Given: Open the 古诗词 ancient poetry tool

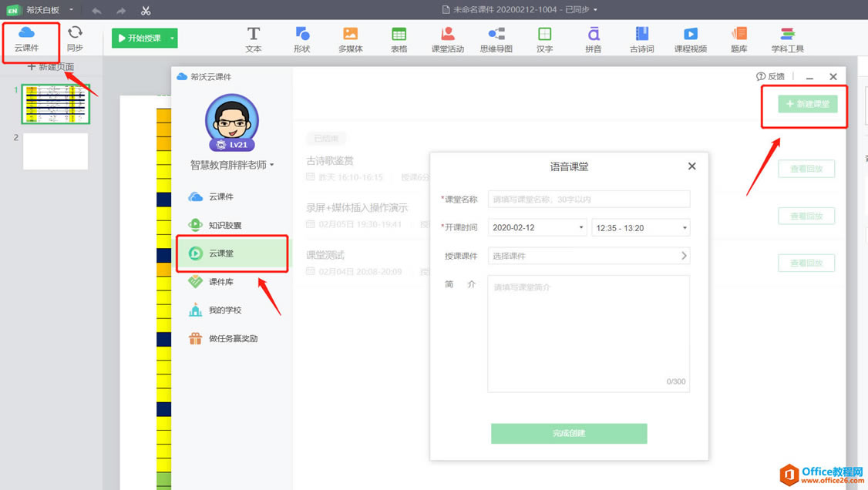Looking at the screenshot, I should pyautogui.click(x=641, y=40).
